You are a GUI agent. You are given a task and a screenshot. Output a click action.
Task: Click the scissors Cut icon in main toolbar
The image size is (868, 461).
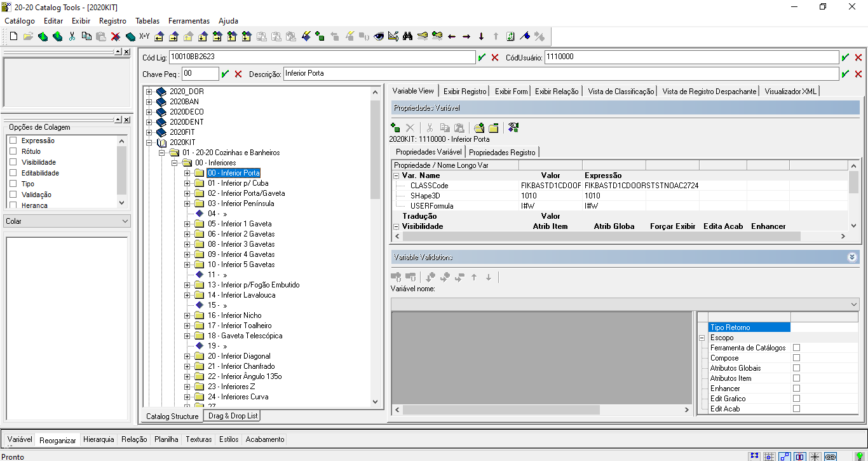tap(72, 36)
